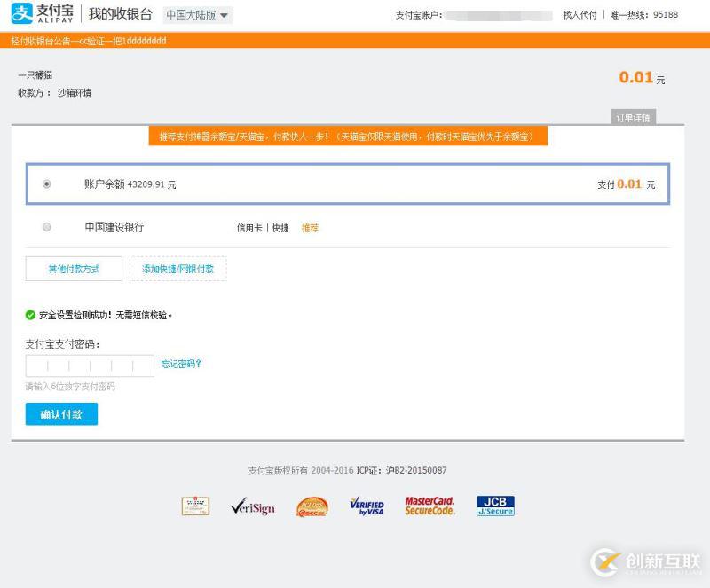Click the orange round security badge

click(x=312, y=506)
